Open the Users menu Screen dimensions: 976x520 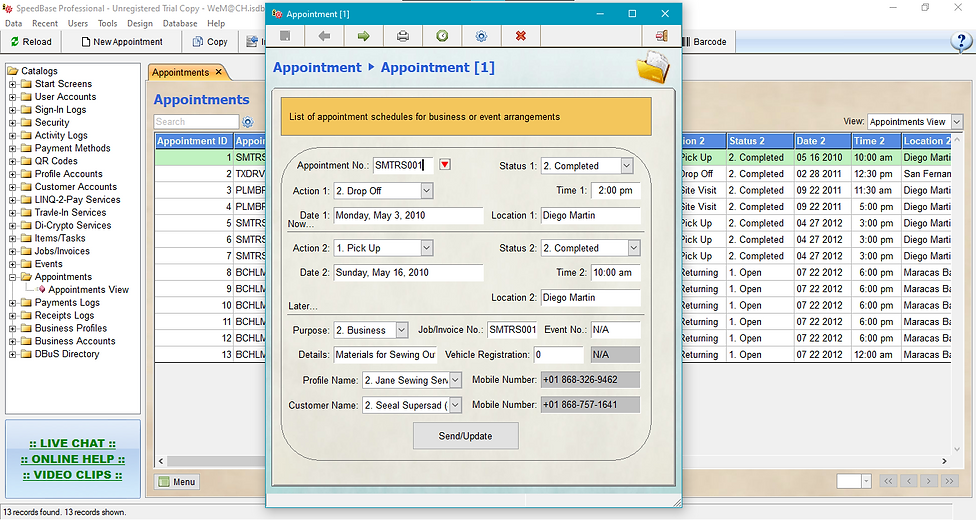pyautogui.click(x=78, y=23)
